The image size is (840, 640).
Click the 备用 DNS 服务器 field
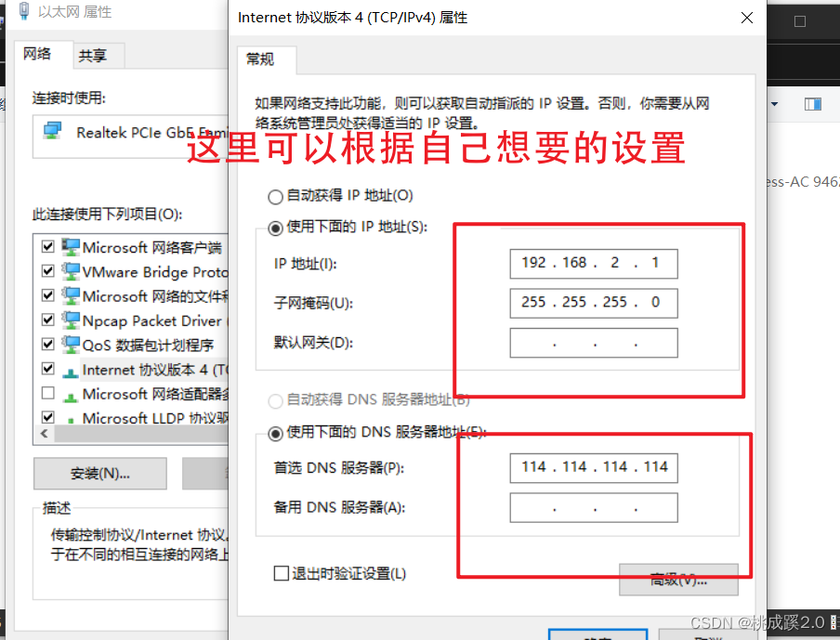tap(594, 508)
